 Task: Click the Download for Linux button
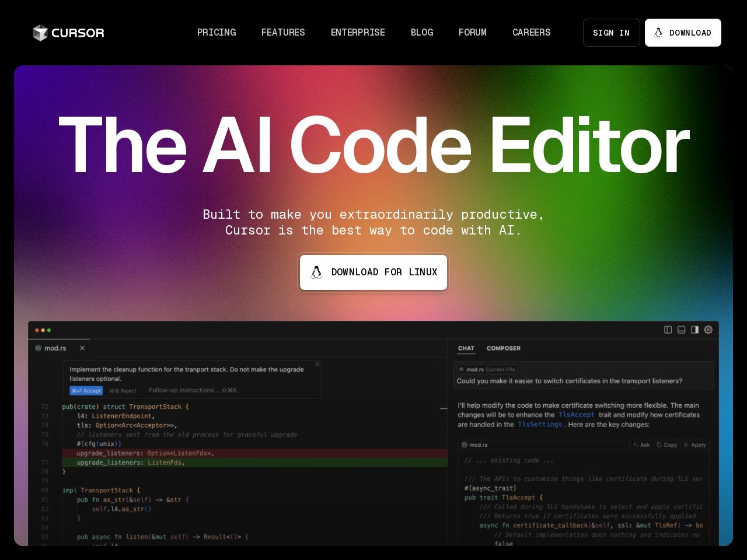(373, 272)
